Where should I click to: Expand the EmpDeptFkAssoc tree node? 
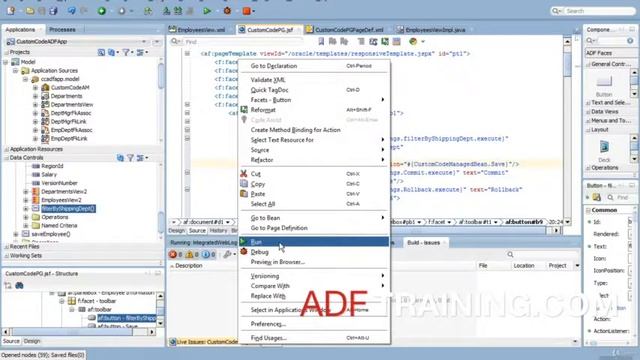36,130
